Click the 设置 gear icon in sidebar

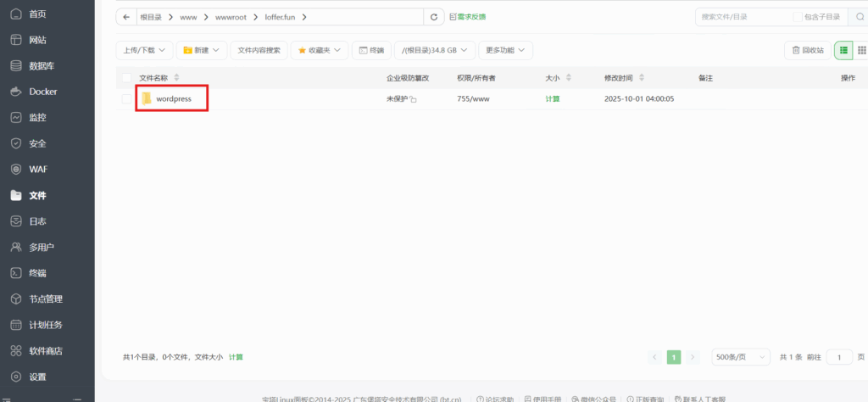(x=17, y=377)
